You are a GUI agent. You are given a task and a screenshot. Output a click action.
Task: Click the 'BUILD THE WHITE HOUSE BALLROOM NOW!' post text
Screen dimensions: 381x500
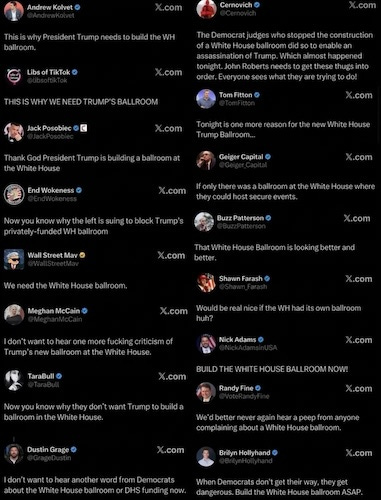coord(272,369)
